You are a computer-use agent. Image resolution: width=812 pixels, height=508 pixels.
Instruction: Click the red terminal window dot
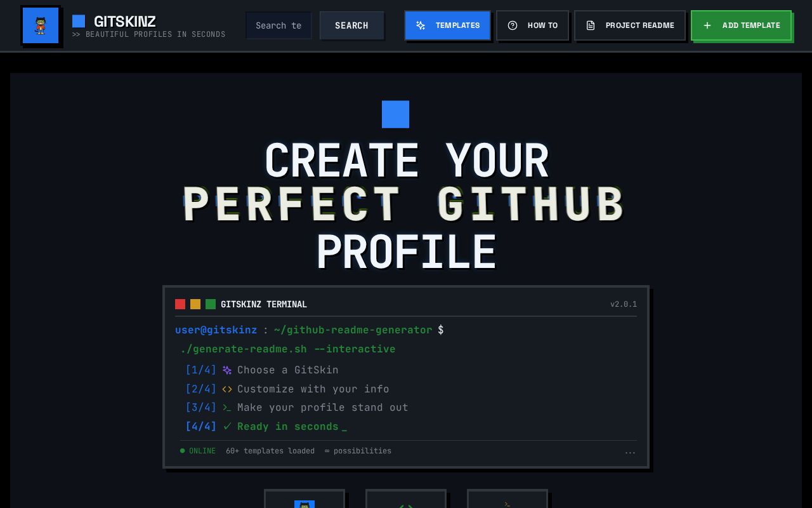tap(180, 304)
